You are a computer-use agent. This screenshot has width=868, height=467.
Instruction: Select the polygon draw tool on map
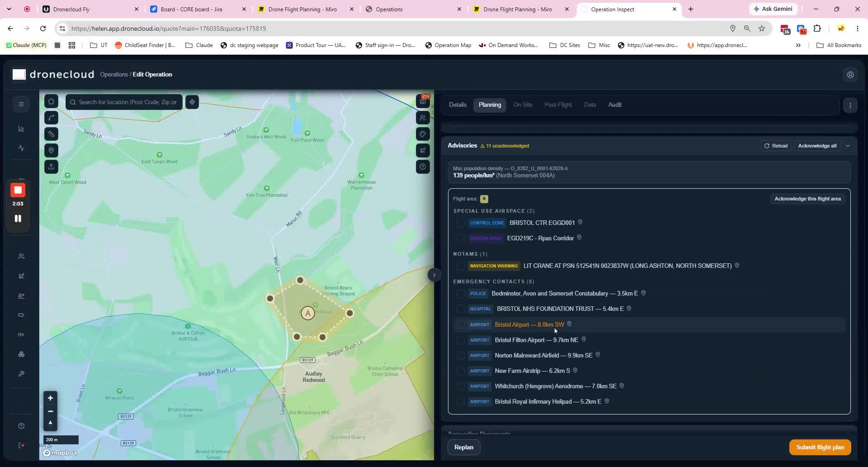coord(51,102)
